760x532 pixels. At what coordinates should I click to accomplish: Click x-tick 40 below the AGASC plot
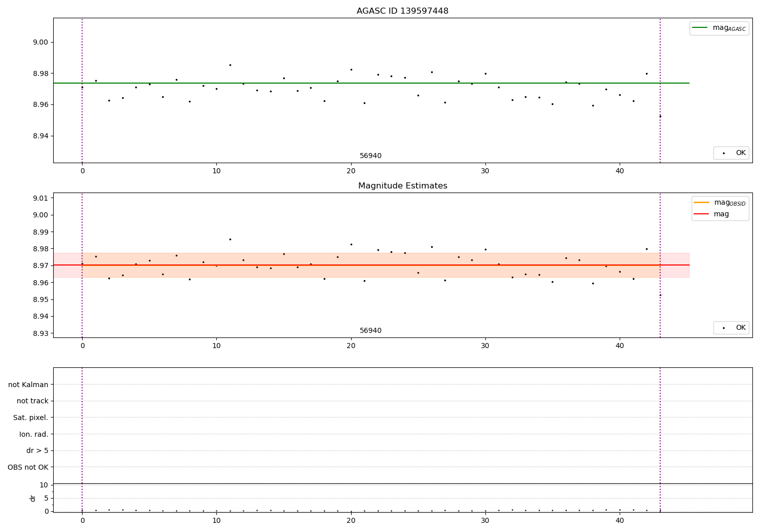pos(620,171)
